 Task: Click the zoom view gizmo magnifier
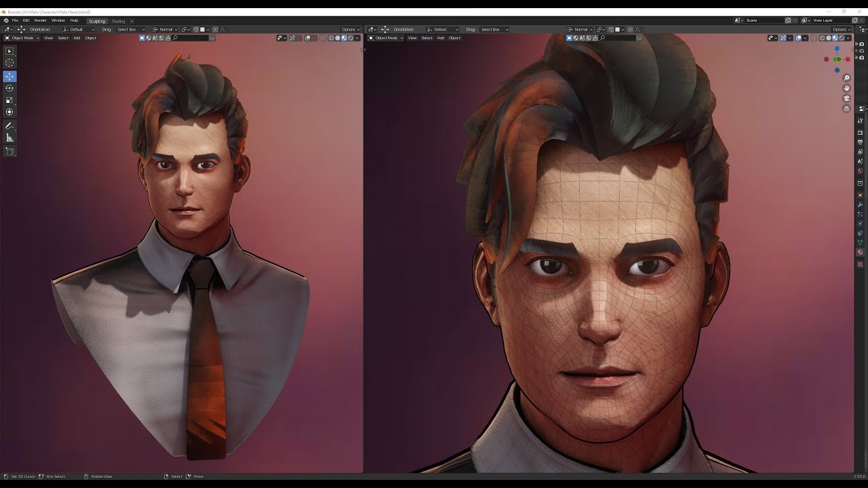(x=846, y=78)
